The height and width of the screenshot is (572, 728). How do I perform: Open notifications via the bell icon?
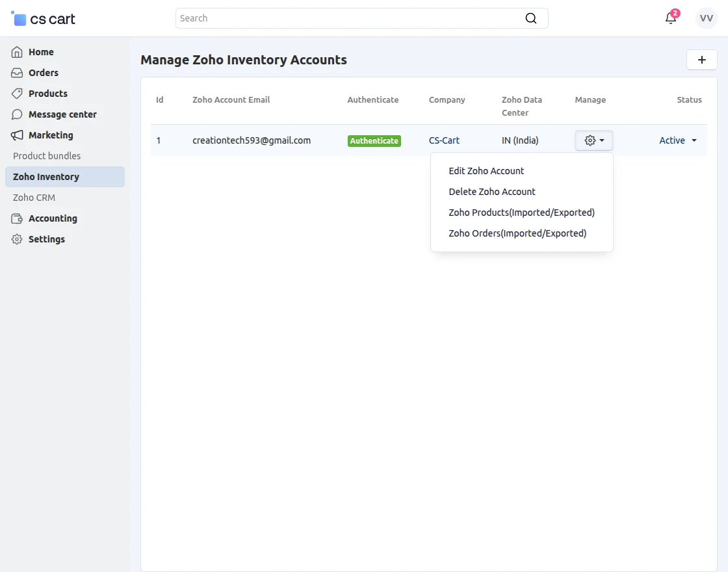click(x=671, y=18)
